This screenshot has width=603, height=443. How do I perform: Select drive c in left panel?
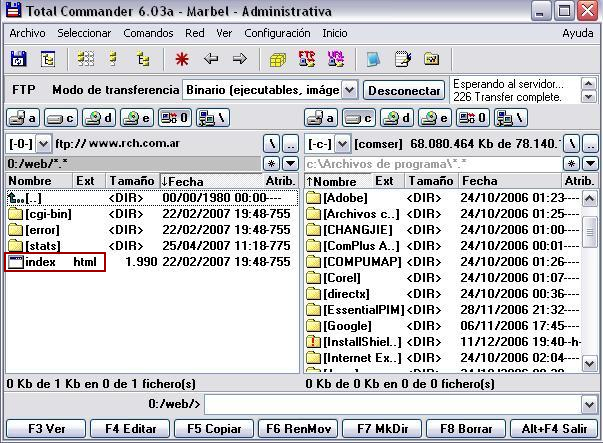(60, 118)
